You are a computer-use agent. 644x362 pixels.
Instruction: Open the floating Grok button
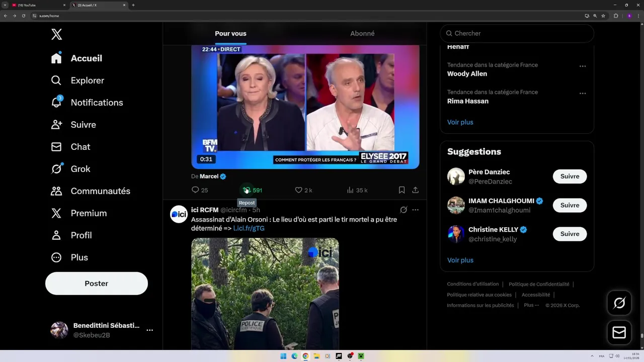619,303
